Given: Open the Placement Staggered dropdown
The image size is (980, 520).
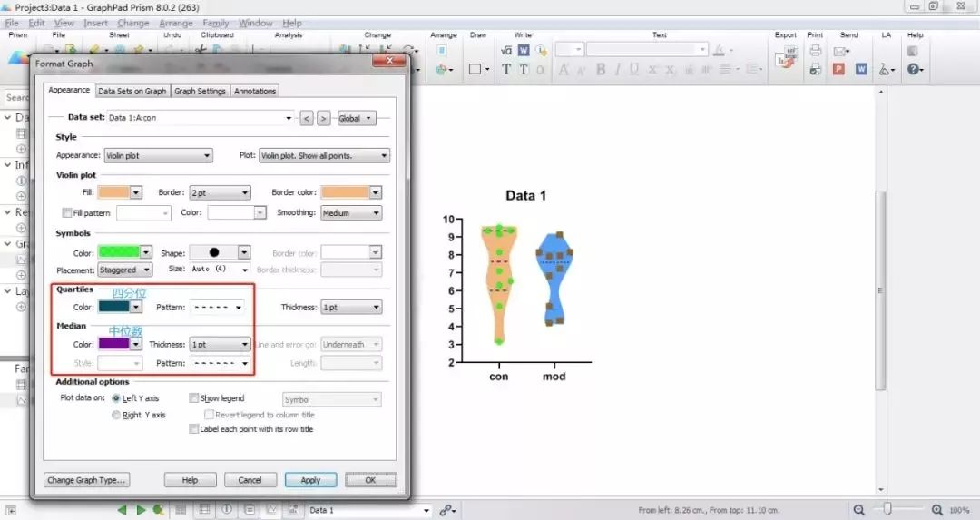Looking at the screenshot, I should pyautogui.click(x=125, y=270).
